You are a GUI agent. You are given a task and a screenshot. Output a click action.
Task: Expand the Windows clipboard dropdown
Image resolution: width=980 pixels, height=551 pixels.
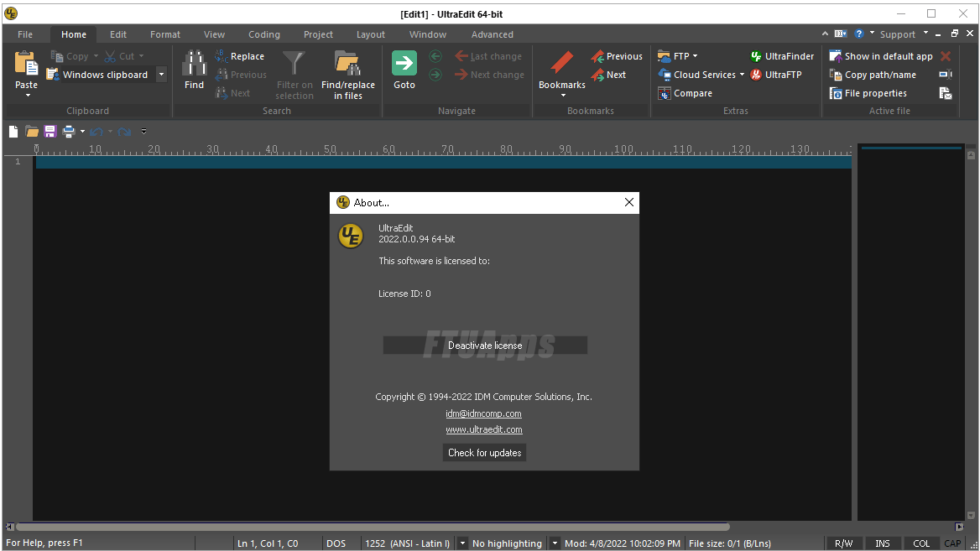pyautogui.click(x=161, y=75)
